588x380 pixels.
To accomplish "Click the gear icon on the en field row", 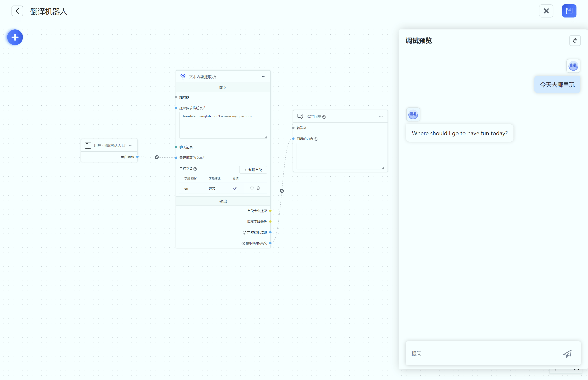I will [252, 188].
